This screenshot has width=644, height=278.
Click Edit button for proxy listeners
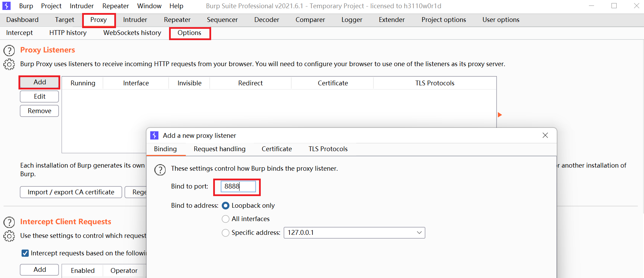tap(39, 97)
